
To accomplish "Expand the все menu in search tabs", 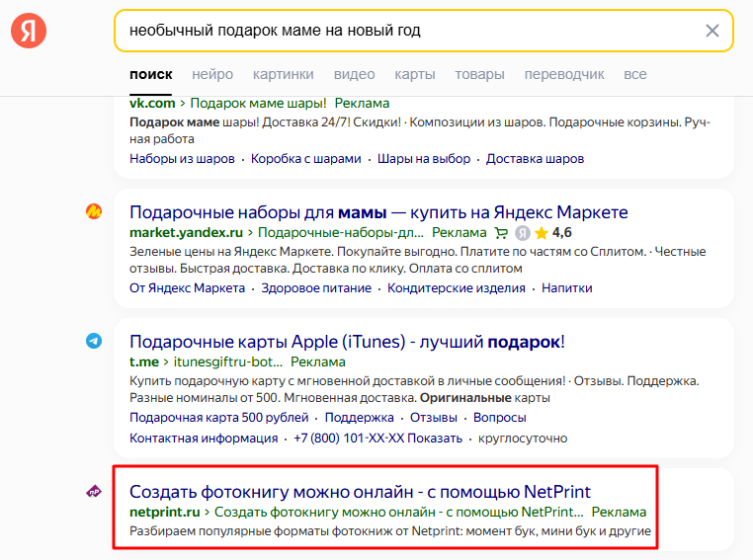I will click(635, 74).
